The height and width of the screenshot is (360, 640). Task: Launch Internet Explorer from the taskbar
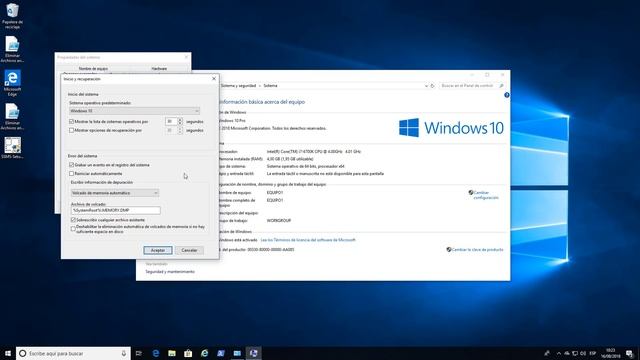coord(204,353)
